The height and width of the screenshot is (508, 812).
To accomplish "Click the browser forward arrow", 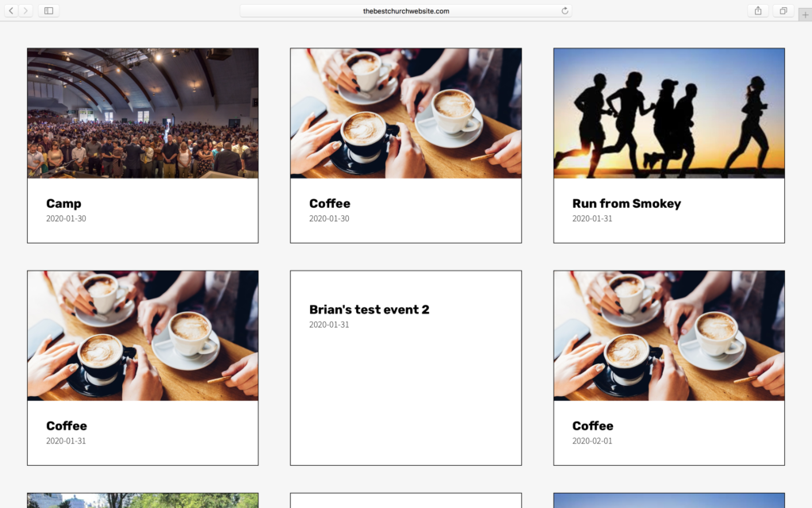I will click(25, 10).
